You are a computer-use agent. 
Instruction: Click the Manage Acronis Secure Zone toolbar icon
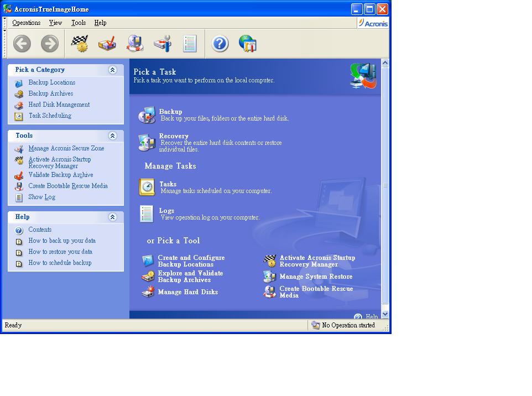[163, 44]
